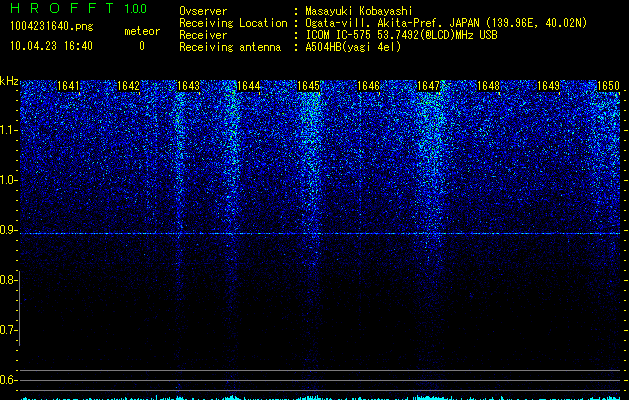Click the 0.8 kHz axis label
This screenshot has height=400, width=629.
tap(8, 280)
